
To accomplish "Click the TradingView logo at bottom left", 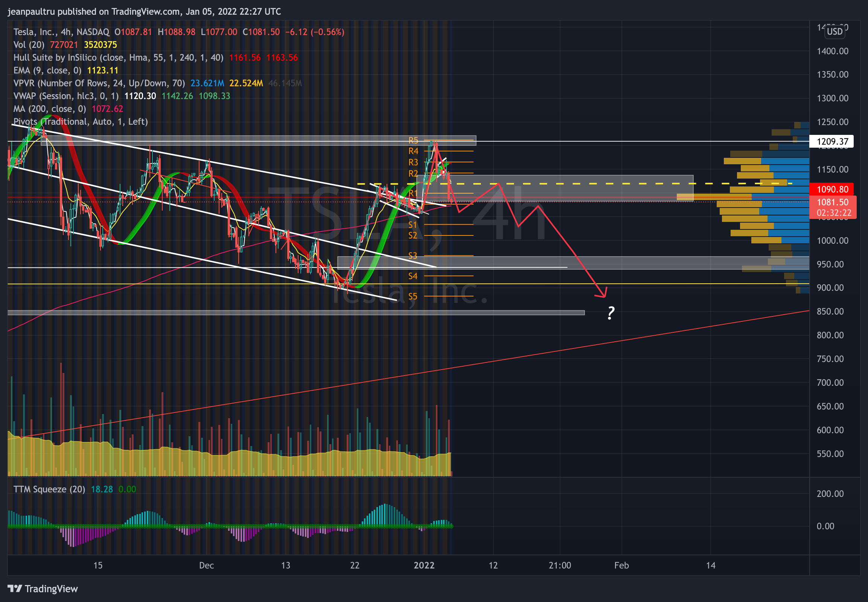I will pos(43,589).
